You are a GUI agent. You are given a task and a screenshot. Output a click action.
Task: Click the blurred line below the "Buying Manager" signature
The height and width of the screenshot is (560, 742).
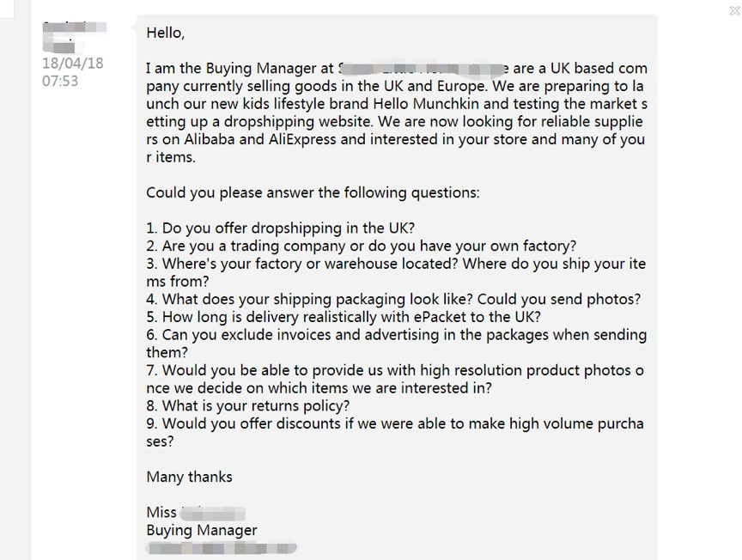pos(222,548)
